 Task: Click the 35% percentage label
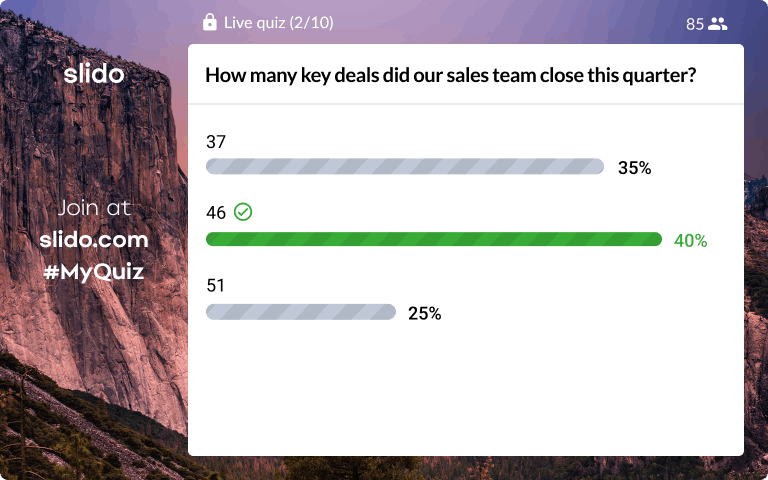635,168
